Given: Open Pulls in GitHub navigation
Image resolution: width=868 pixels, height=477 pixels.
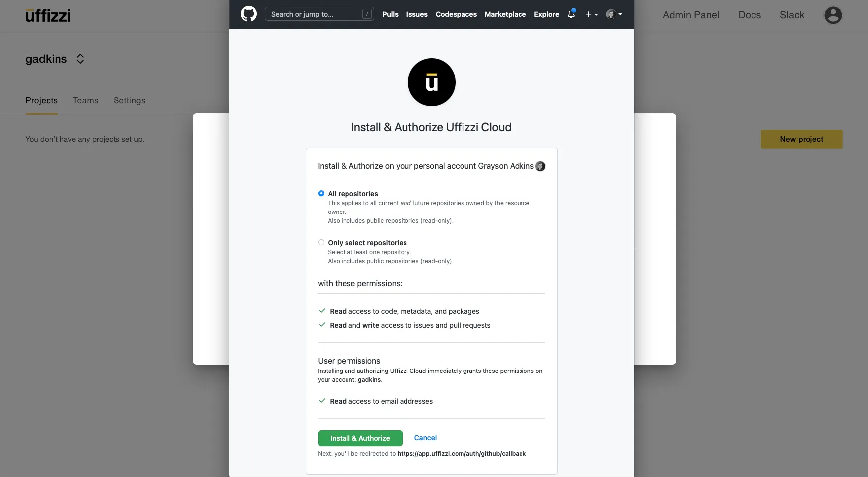Looking at the screenshot, I should tap(390, 14).
